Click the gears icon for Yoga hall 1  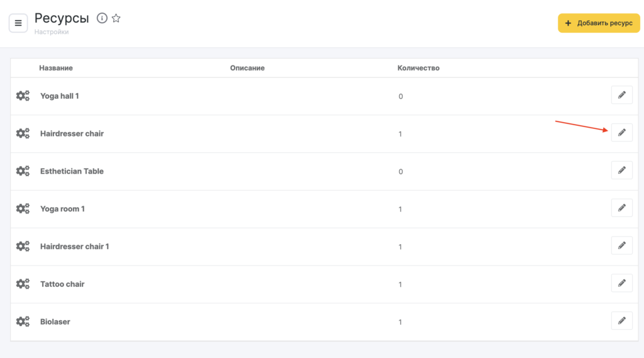pos(23,96)
